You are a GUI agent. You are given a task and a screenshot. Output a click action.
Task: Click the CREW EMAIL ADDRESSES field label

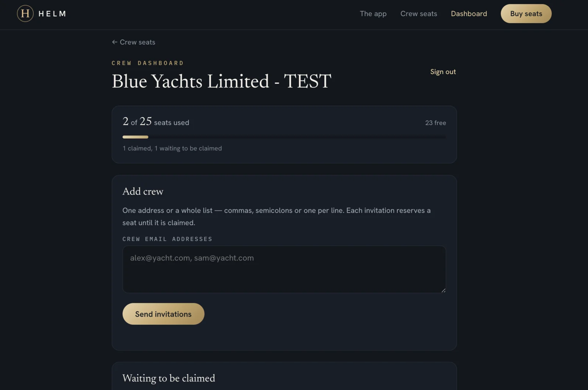167,239
